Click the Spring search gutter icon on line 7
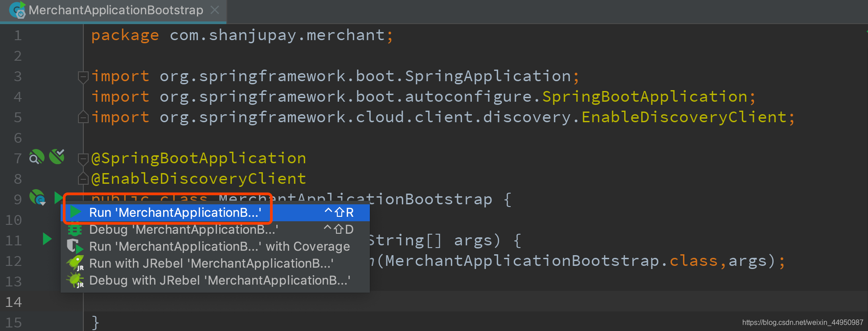This screenshot has height=331, width=868. pos(37,157)
